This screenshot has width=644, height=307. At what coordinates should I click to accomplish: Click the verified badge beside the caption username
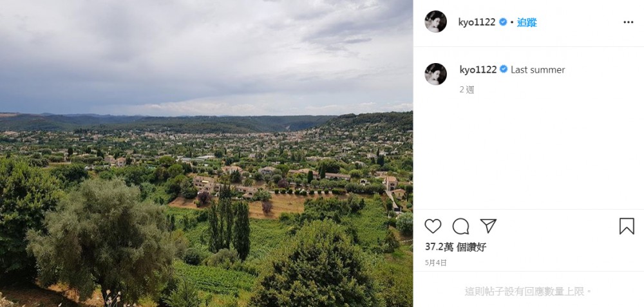[x=504, y=70]
